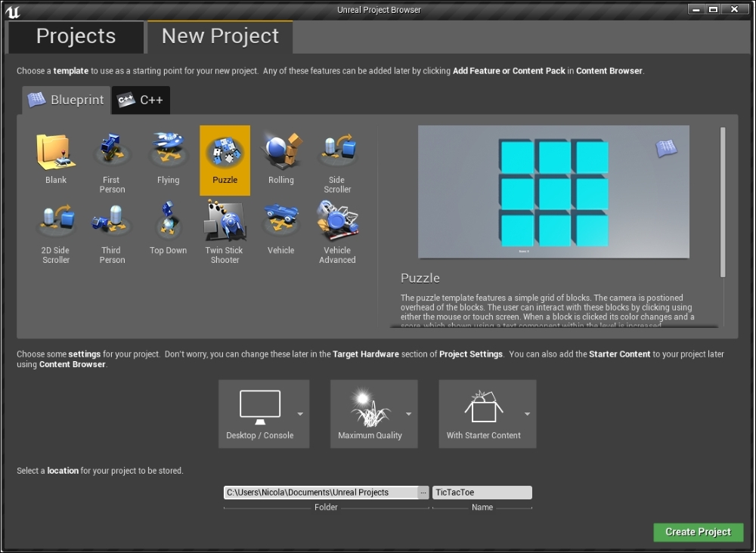This screenshot has width=756, height=553.
Task: Select the Blank template icon
Action: (x=56, y=153)
